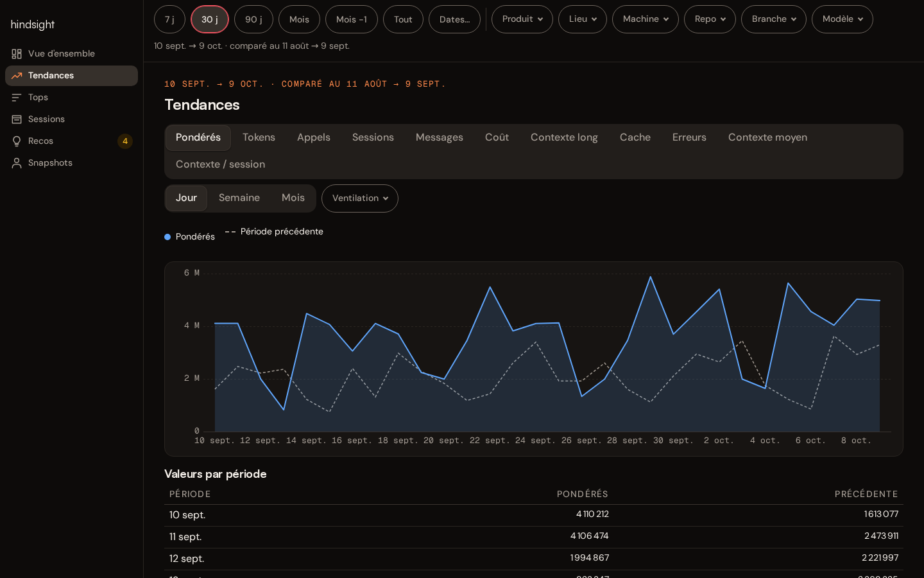
Task: Open the Branche filter dropdown
Action: pyautogui.click(x=774, y=19)
